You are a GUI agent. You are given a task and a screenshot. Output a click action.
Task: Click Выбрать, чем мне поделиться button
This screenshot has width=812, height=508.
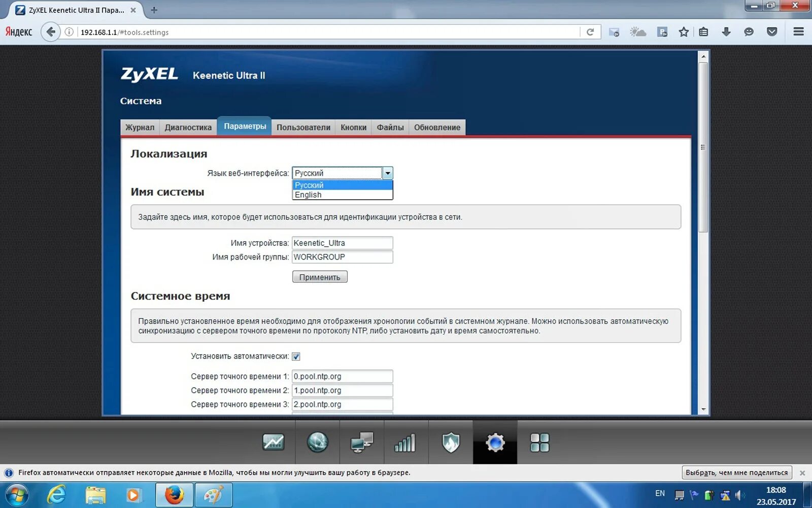[x=736, y=472]
